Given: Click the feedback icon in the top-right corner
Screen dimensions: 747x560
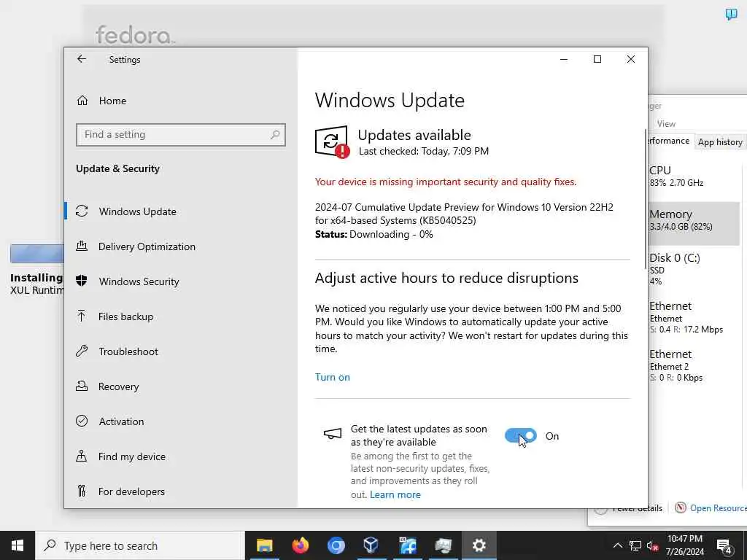Looking at the screenshot, I should tap(731, 14).
